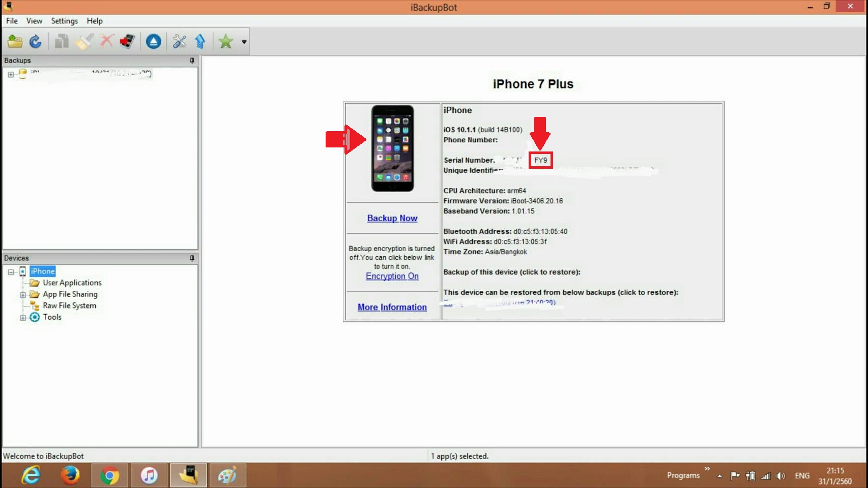Expand the Tools tree node

click(23, 318)
